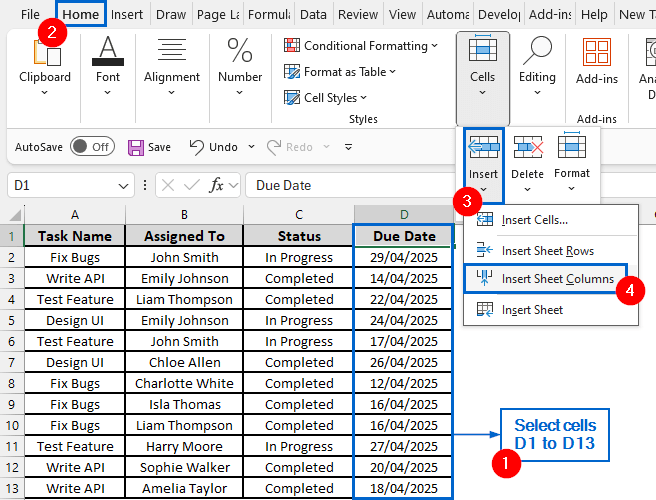Click the Insert Cells menu icon
This screenshot has width=656, height=500.
click(x=485, y=220)
